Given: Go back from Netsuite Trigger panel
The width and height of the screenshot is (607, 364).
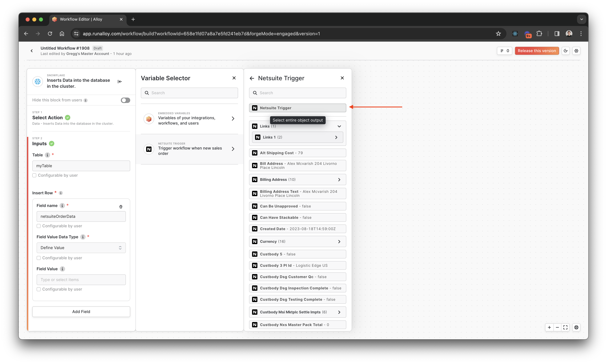Looking at the screenshot, I should 252,78.
